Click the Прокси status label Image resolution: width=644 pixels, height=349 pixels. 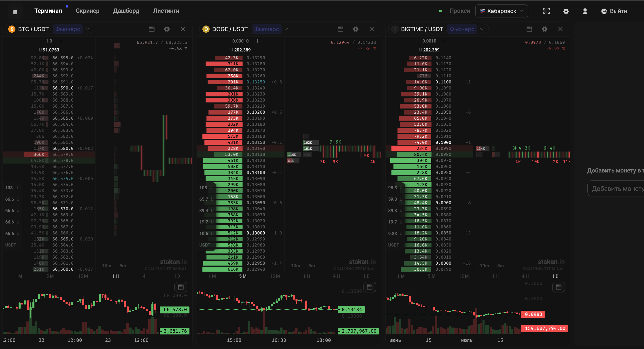pos(460,11)
